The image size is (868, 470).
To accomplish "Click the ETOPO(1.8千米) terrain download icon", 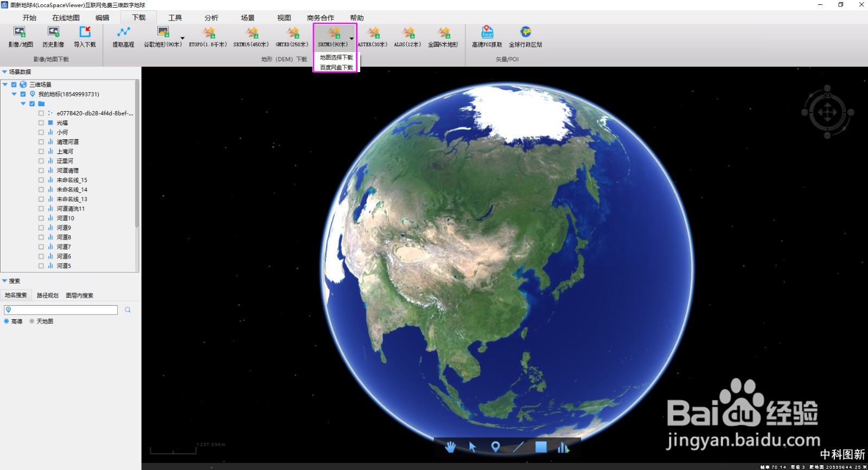I will coord(208,32).
